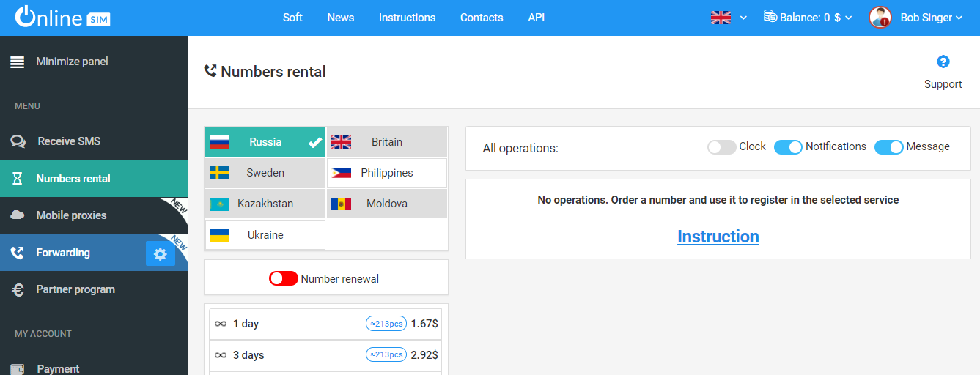This screenshot has height=375, width=980.
Task: Click the Partner program sidebar label
Action: (75, 289)
